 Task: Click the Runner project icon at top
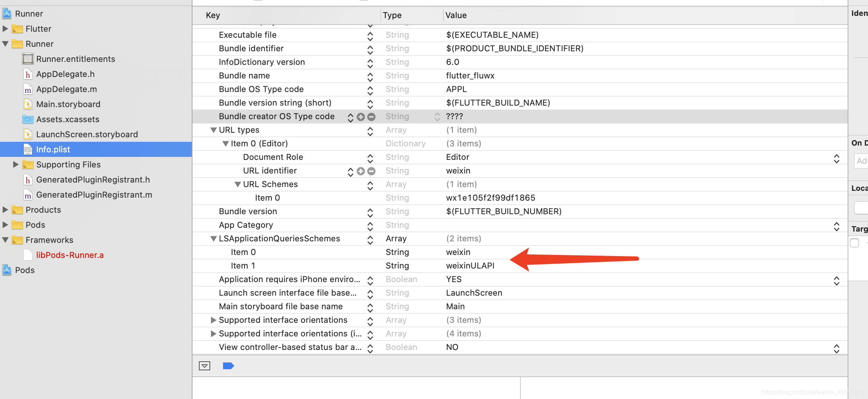coord(7,14)
